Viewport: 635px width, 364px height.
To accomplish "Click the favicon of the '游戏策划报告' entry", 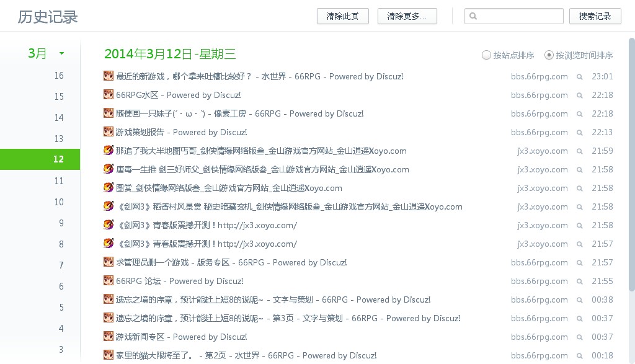I will tap(108, 132).
